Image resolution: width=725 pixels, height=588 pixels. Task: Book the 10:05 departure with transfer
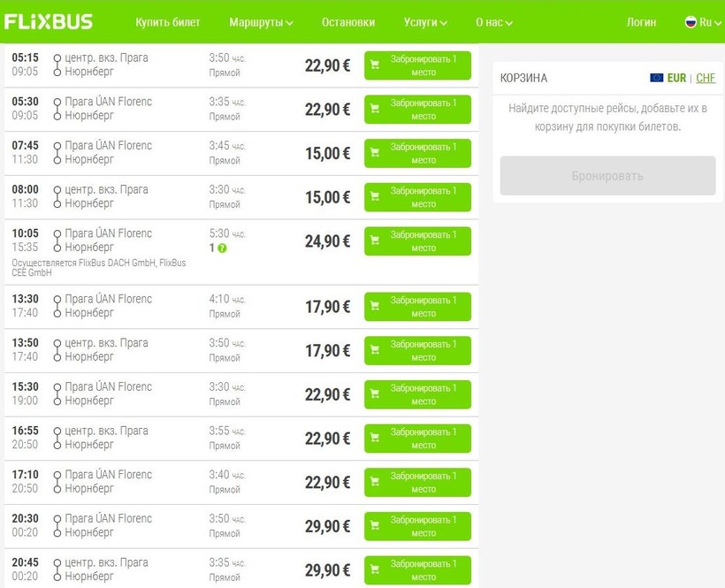coord(417,241)
